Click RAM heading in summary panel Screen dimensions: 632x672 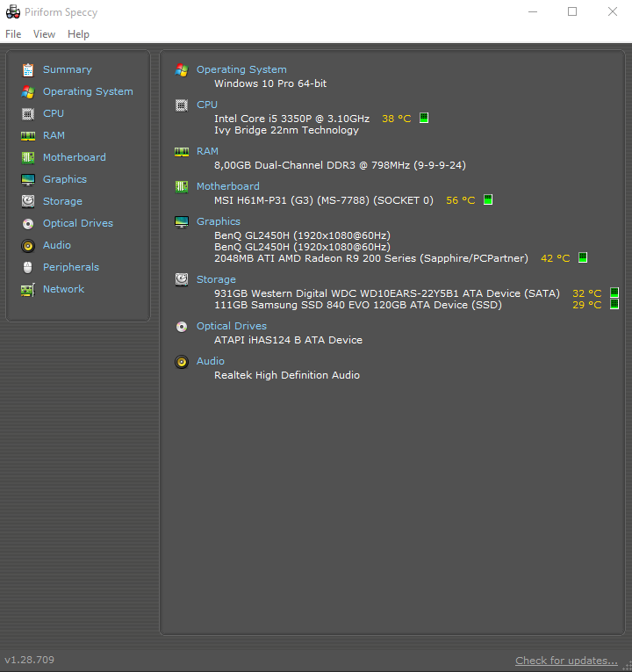click(x=208, y=151)
